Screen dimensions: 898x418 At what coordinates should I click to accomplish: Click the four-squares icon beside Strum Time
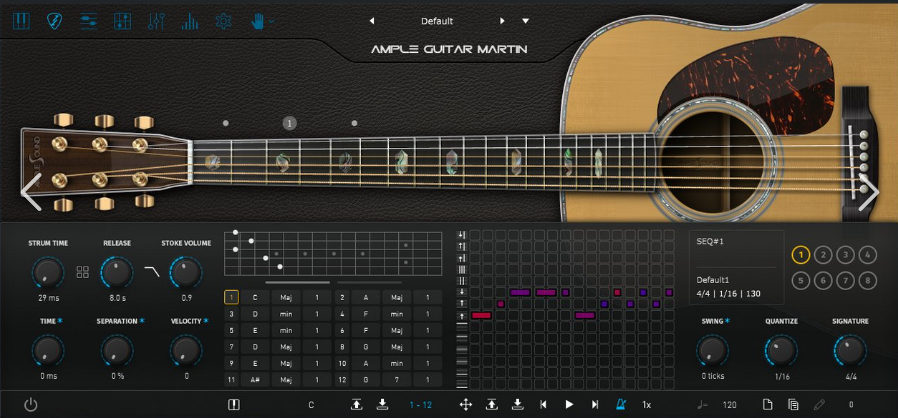(83, 272)
